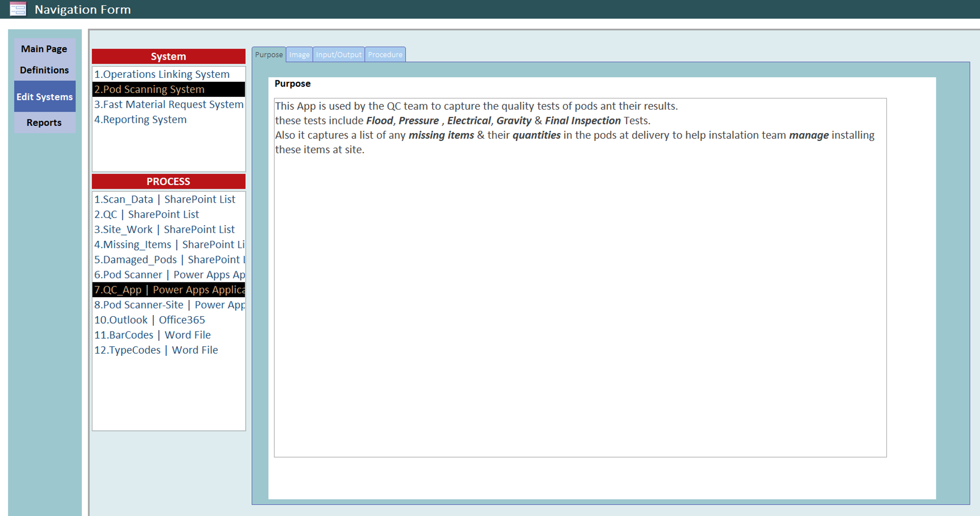Choose 3.Fast Material Request System
This screenshot has width=980, height=516.
[169, 104]
